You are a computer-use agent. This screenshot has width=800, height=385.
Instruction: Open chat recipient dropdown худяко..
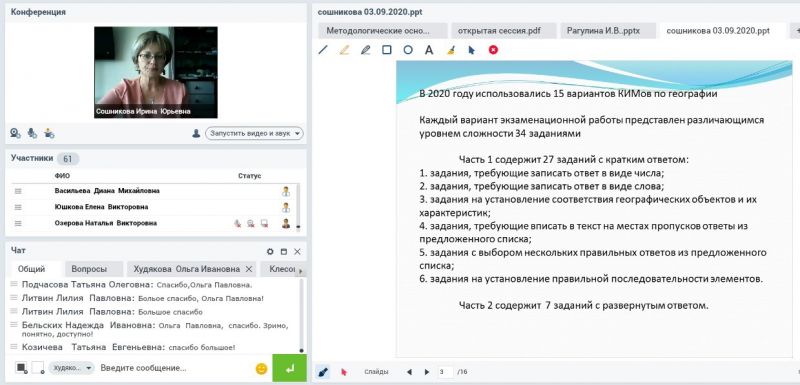(x=72, y=368)
